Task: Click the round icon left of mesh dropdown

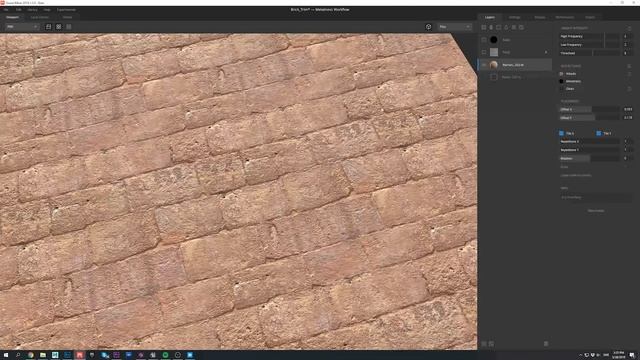Action: (x=428, y=27)
